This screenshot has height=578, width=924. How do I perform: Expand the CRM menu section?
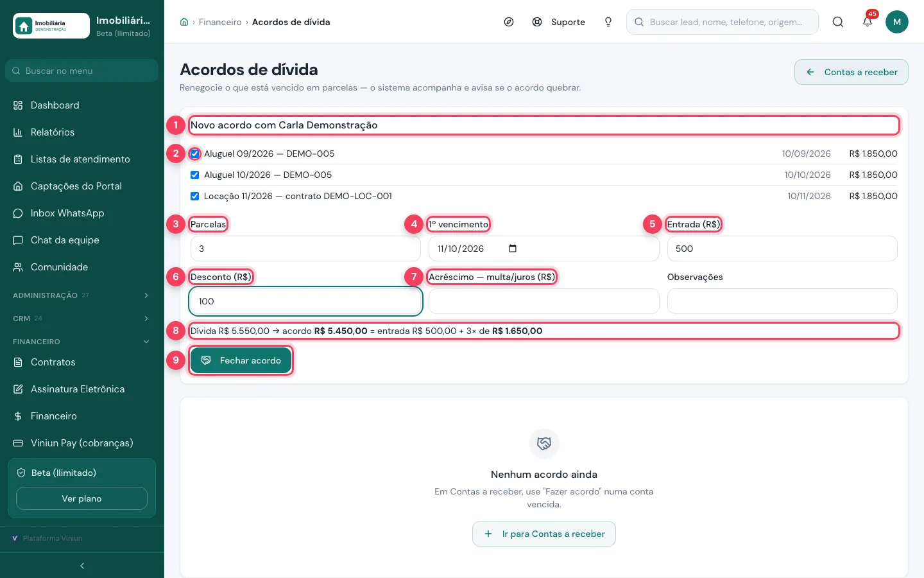[82, 319]
